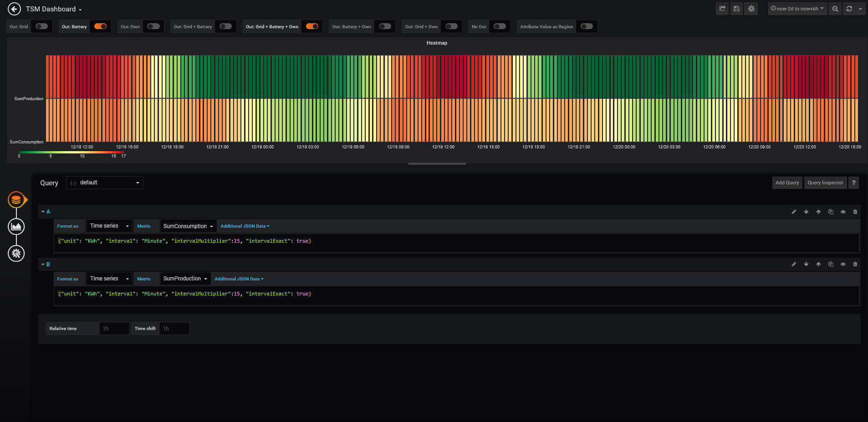This screenshot has height=422, width=868.
Task: Disable Out: Grid + Battery + Own switch
Action: pos(312,26)
